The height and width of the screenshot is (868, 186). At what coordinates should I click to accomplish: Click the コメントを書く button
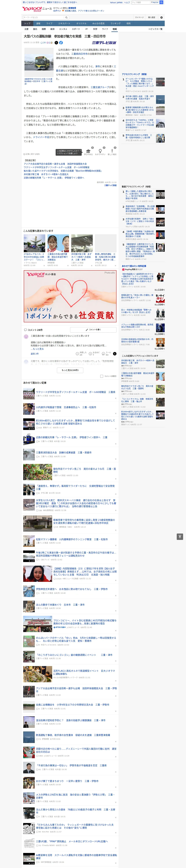click(93, 330)
